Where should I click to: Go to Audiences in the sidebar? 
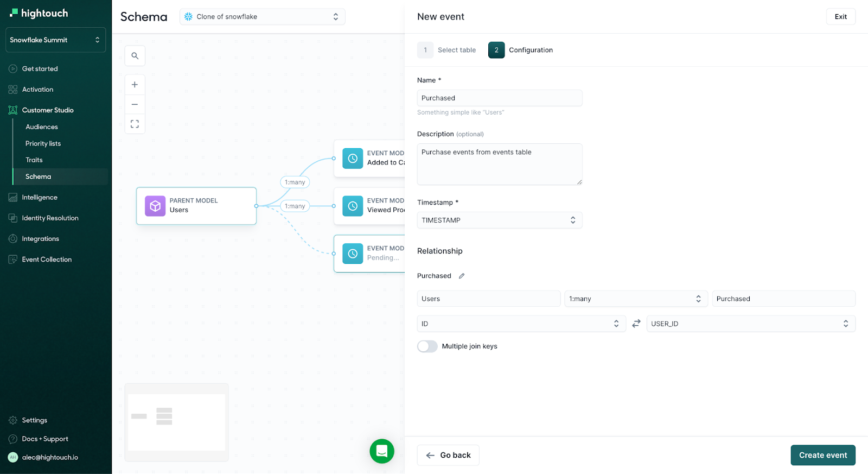coord(42,127)
